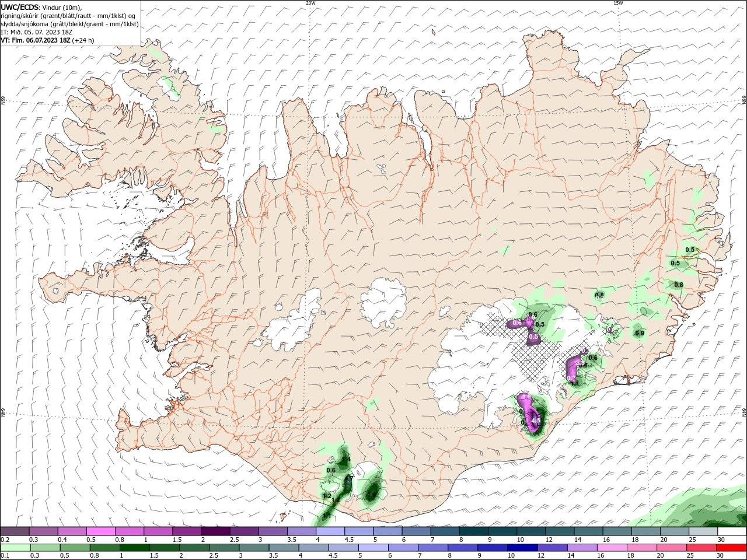Click the dark navy swatch labeled 10 in lower legend
747x560 pixels.
click(521, 548)
